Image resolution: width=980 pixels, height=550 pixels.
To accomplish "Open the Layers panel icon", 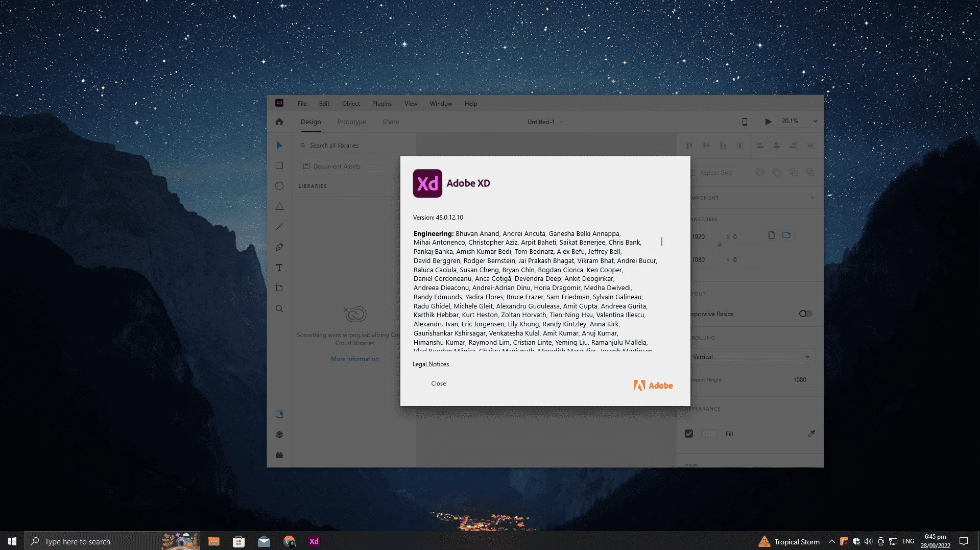I will pyautogui.click(x=279, y=435).
